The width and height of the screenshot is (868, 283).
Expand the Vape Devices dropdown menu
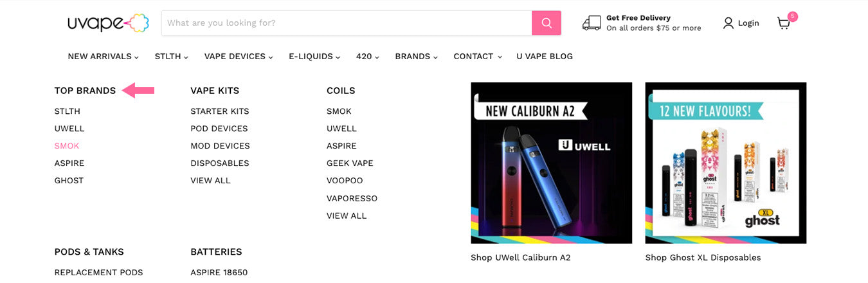pyautogui.click(x=238, y=57)
